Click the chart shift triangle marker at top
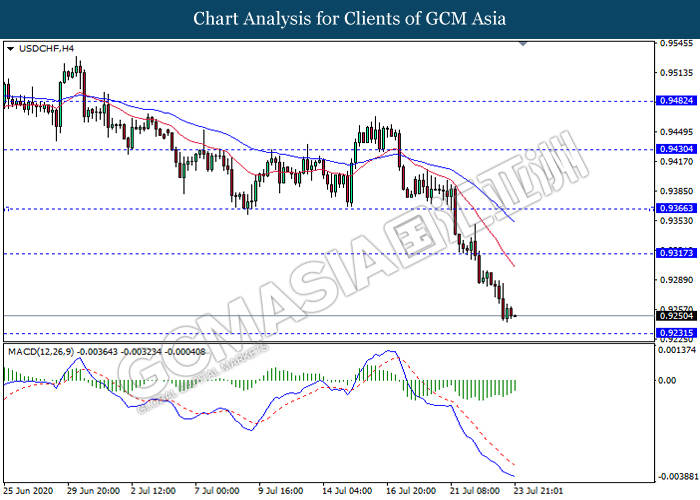The height and width of the screenshot is (500, 700). (523, 44)
